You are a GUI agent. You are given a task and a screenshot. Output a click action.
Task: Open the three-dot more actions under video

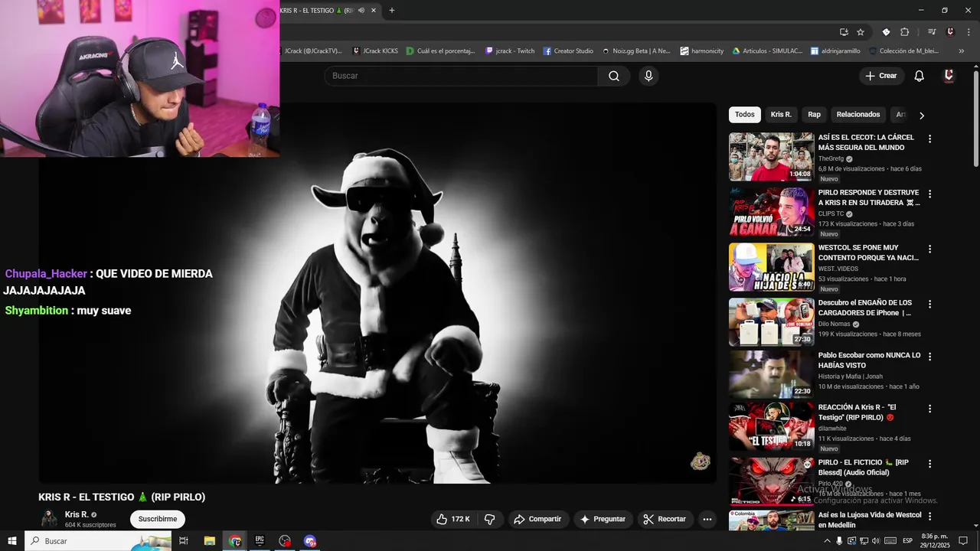(x=707, y=519)
